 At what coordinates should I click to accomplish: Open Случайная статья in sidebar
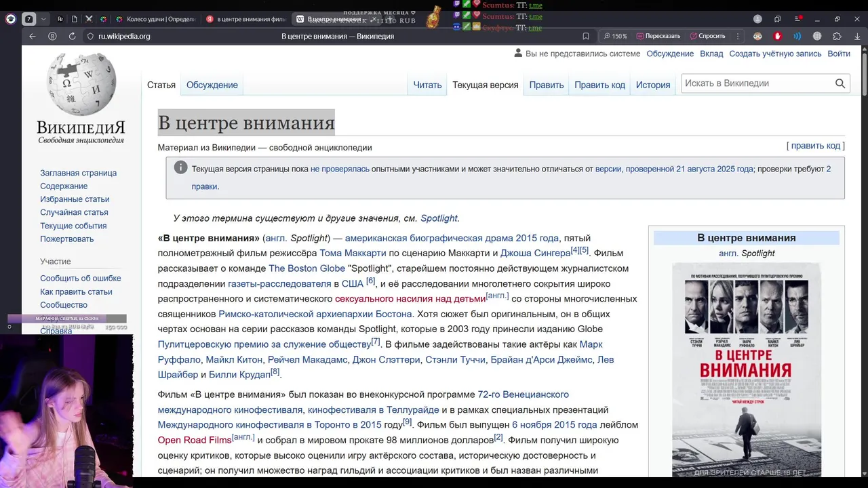pyautogui.click(x=74, y=213)
